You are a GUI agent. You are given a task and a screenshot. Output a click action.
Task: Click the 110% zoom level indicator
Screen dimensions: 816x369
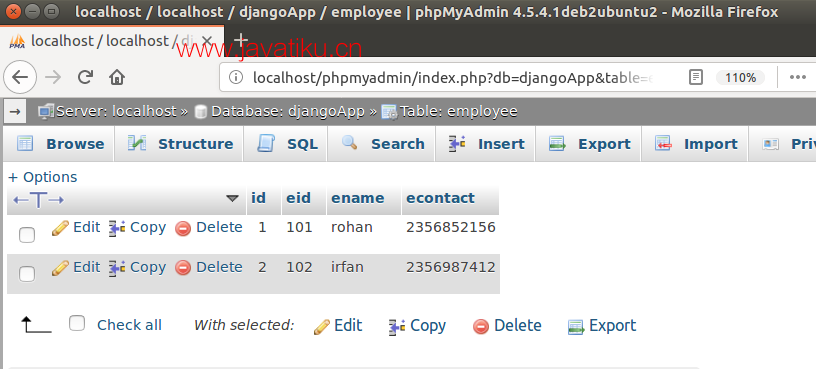tap(741, 78)
